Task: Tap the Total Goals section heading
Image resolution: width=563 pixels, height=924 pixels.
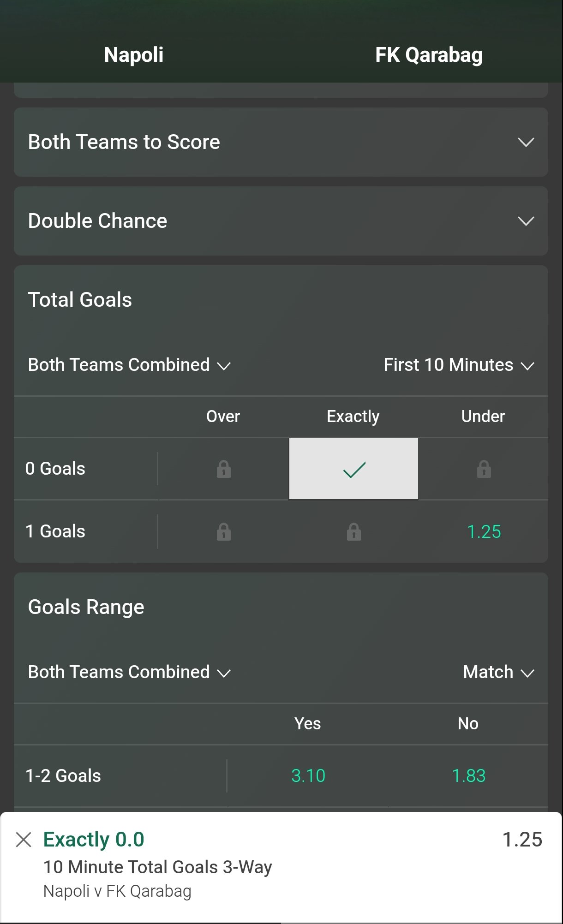Action: 80,300
